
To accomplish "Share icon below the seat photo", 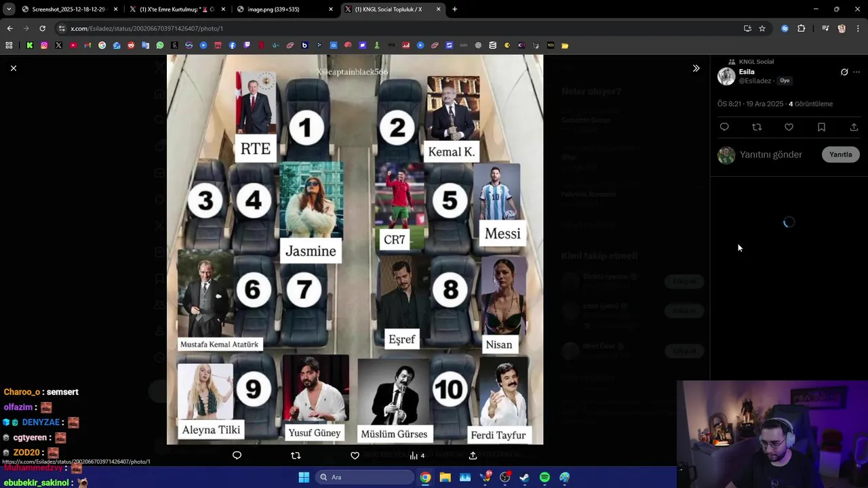I will click(x=473, y=455).
